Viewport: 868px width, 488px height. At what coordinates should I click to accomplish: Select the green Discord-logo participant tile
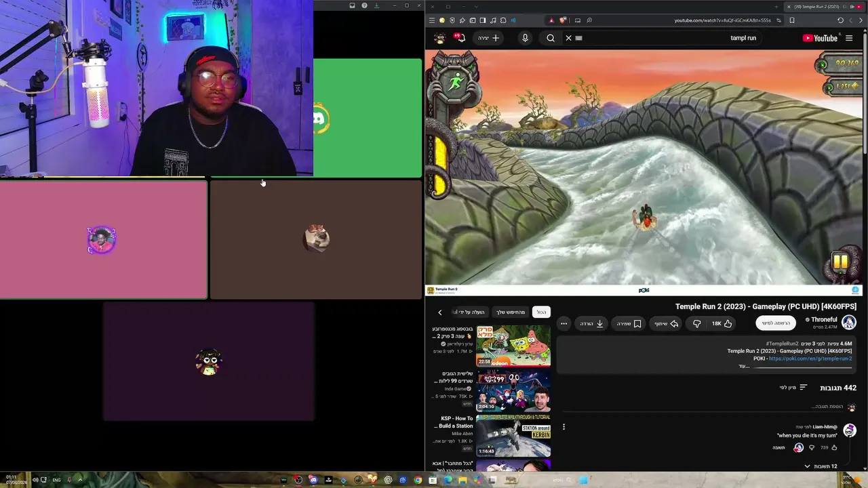tap(368, 118)
